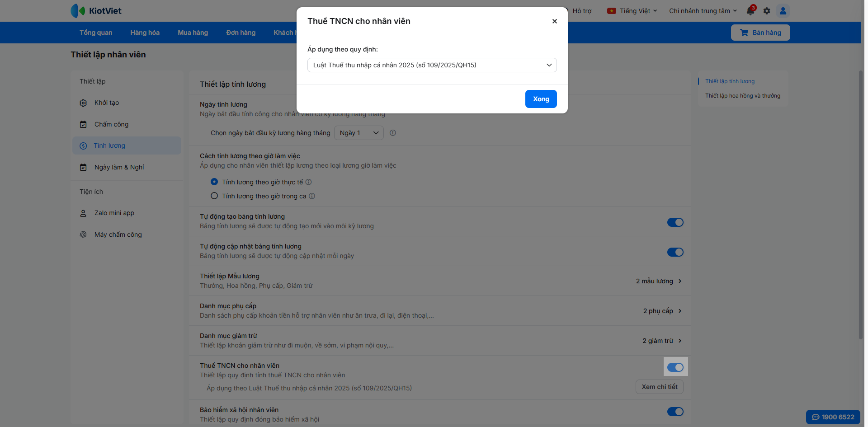The height and width of the screenshot is (427, 868).
Task: Open the user account avatar icon
Action: pos(783,11)
